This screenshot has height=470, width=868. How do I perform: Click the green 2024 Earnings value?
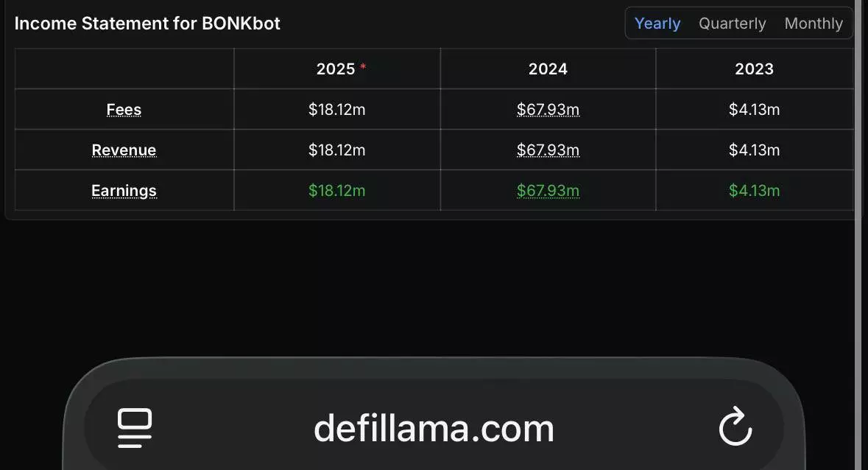click(x=548, y=191)
